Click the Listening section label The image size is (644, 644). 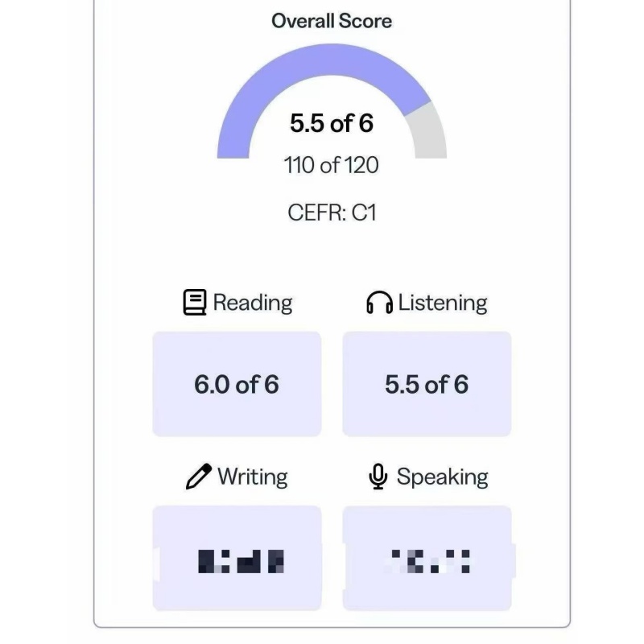pyautogui.click(x=442, y=303)
